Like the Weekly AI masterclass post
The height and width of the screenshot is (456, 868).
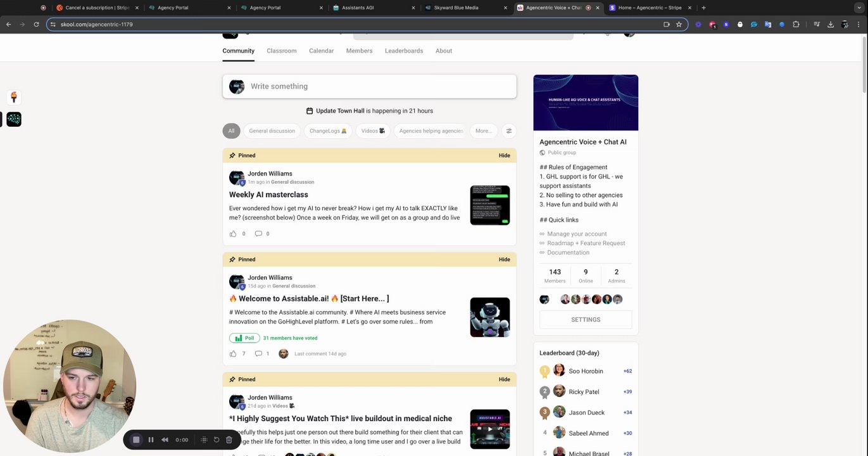[x=233, y=234]
